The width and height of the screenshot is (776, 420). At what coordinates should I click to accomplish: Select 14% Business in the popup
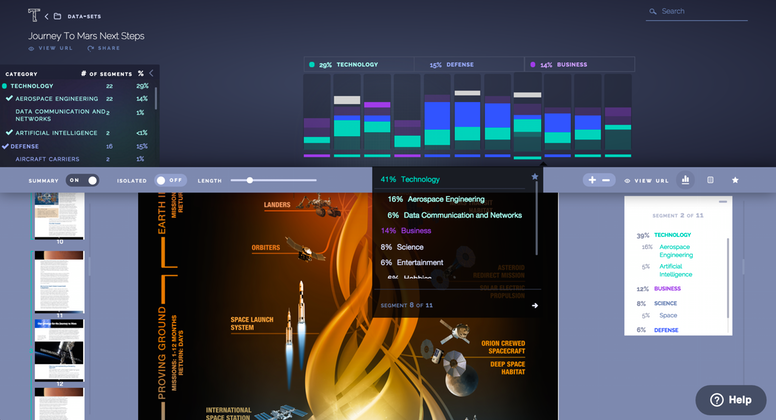click(x=406, y=231)
